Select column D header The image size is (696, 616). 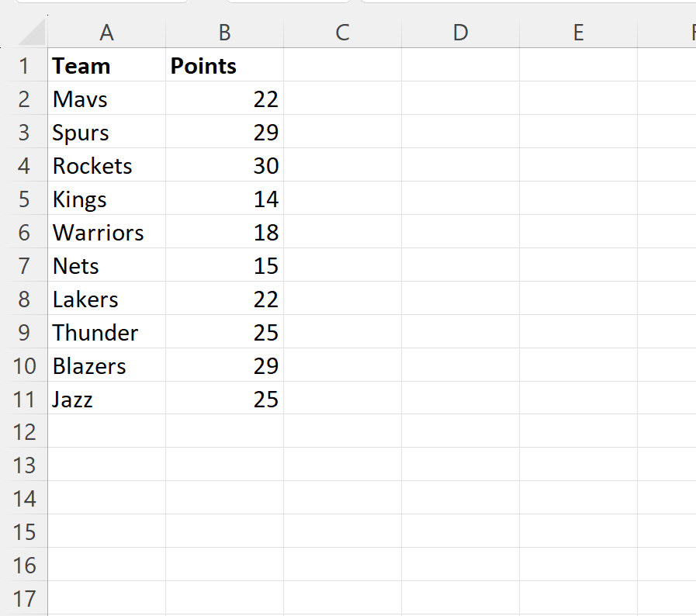coord(460,33)
